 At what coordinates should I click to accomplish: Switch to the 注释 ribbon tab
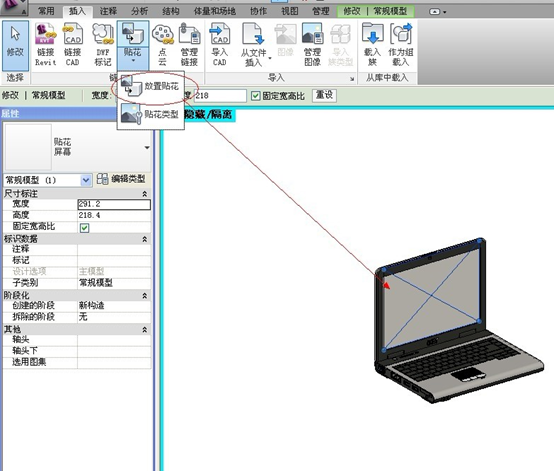click(108, 11)
